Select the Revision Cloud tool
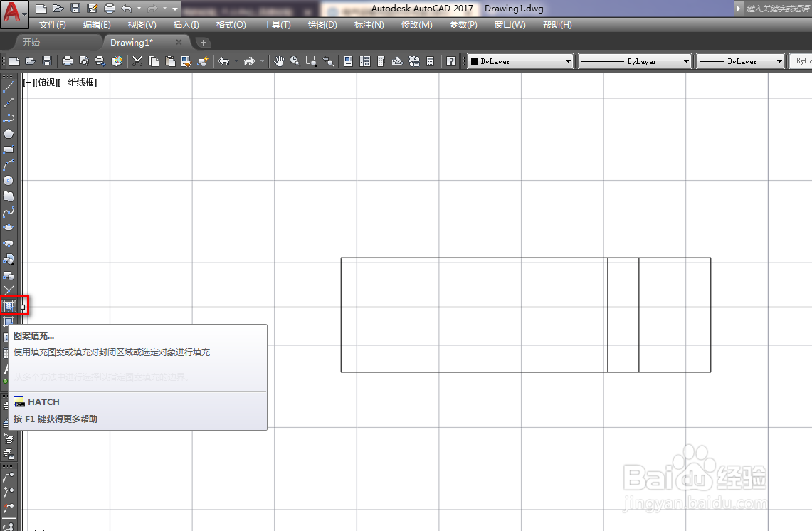Image resolution: width=812 pixels, height=531 pixels. tap(9, 196)
